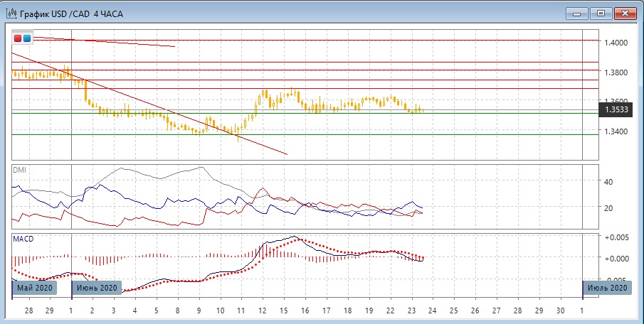
Task: Click date 23 on the time axis
Action: tap(411, 311)
